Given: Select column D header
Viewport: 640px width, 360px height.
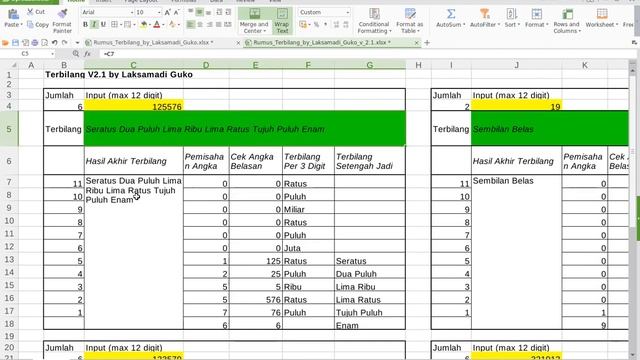Looking at the screenshot, I should [x=206, y=65].
